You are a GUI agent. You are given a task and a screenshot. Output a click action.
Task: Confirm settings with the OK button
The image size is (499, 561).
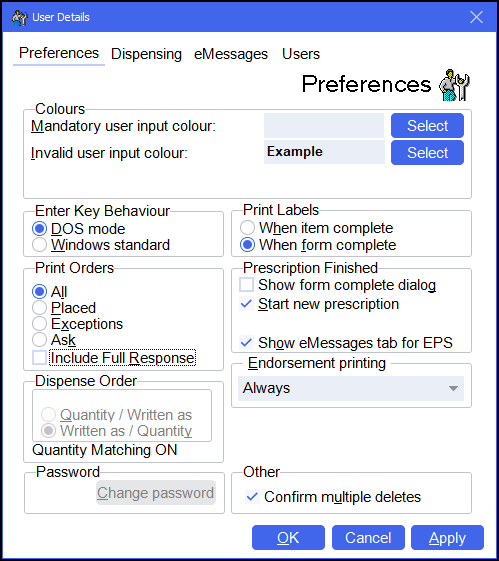tap(288, 538)
